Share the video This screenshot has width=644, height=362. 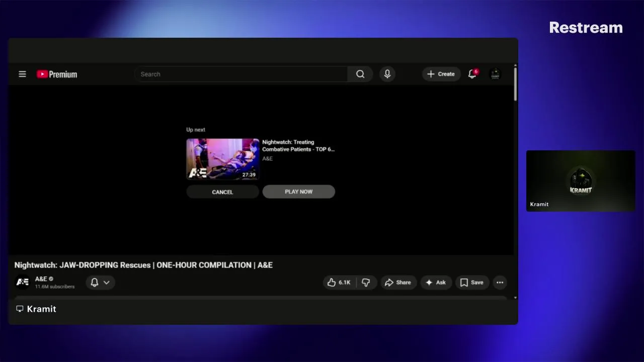[398, 283]
